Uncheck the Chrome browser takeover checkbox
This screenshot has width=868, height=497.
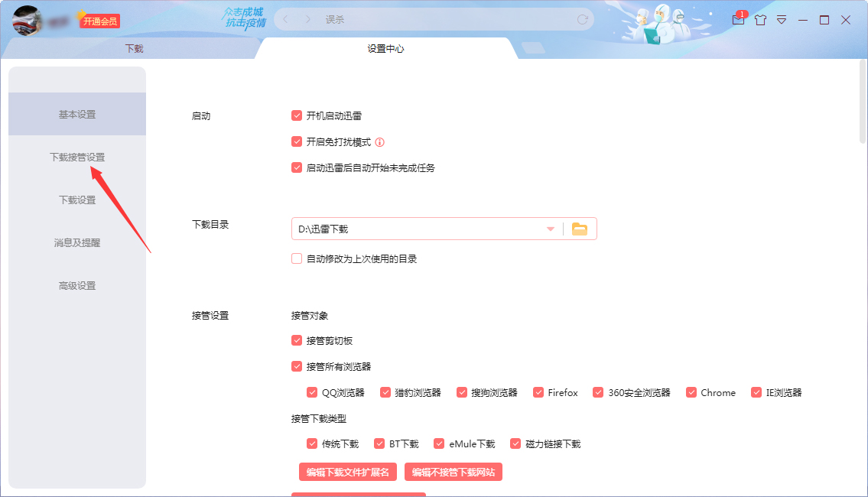692,392
